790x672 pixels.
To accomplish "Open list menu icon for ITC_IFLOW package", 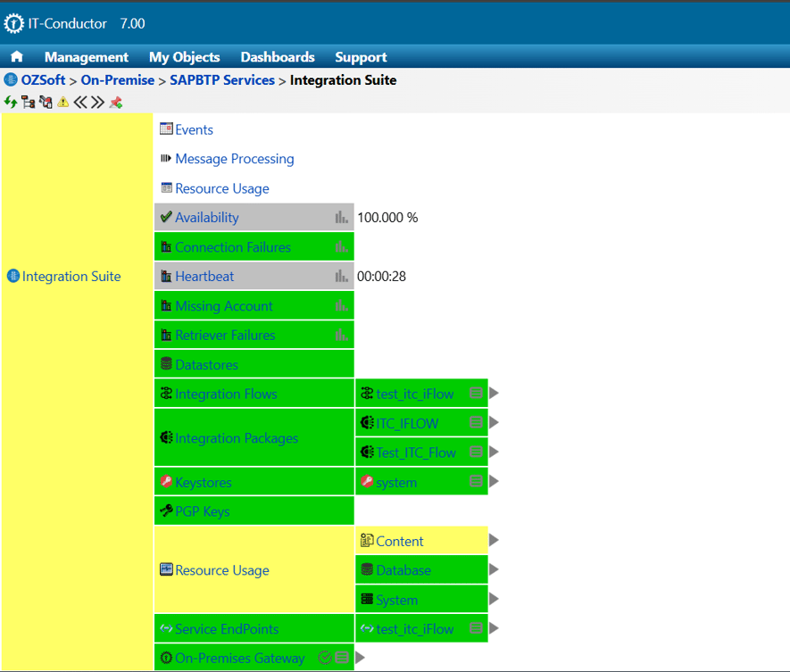I will pos(476,422).
